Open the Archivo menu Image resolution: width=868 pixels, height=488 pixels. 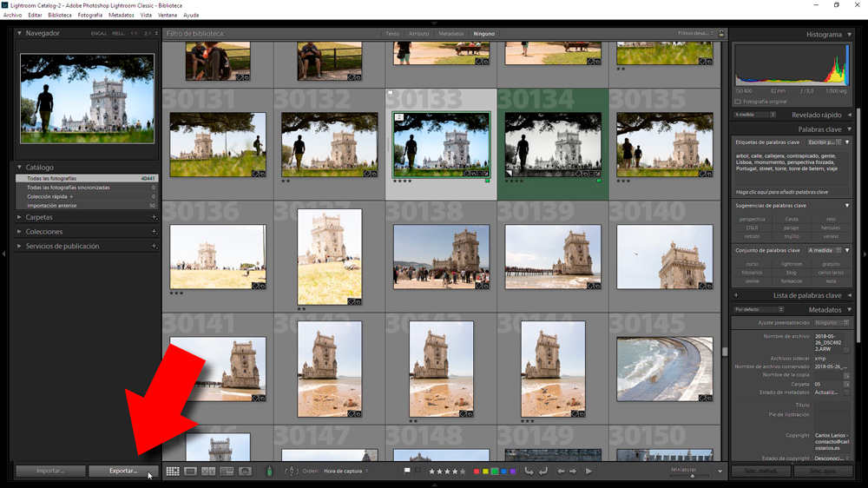[12, 16]
